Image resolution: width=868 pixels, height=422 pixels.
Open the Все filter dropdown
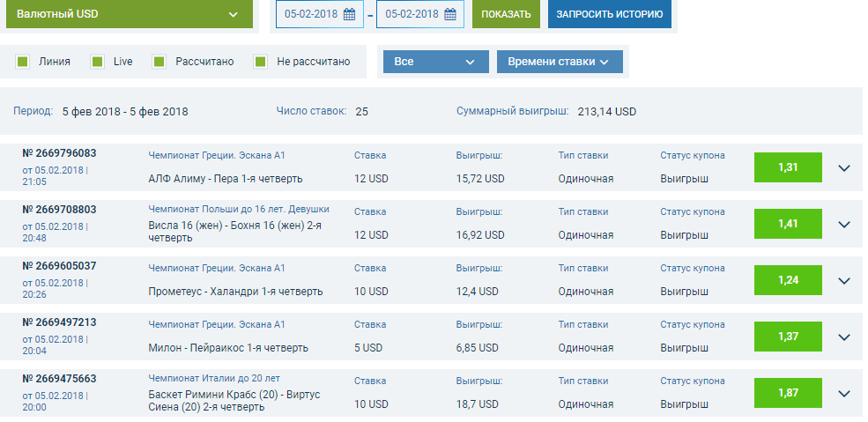[436, 62]
